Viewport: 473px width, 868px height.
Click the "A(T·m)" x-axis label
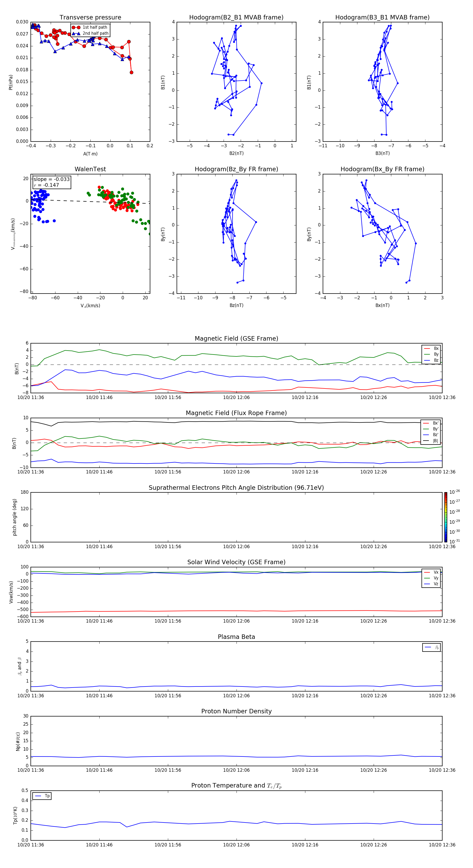click(x=90, y=154)
